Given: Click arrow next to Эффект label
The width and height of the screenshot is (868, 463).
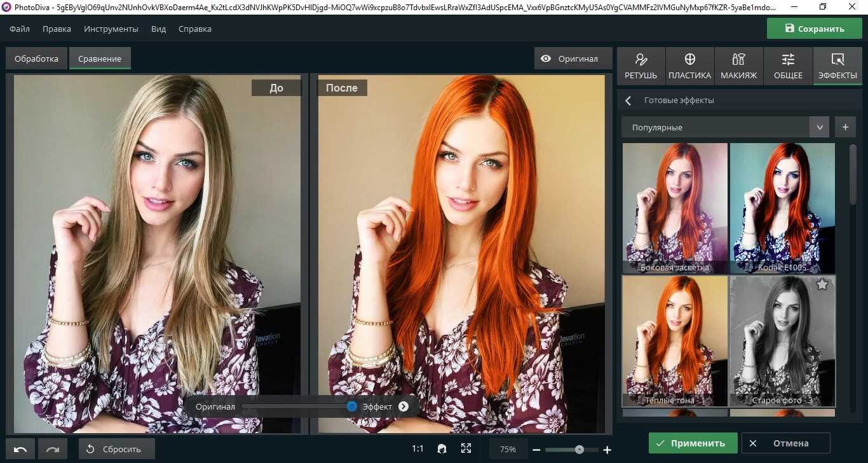Looking at the screenshot, I should [403, 406].
